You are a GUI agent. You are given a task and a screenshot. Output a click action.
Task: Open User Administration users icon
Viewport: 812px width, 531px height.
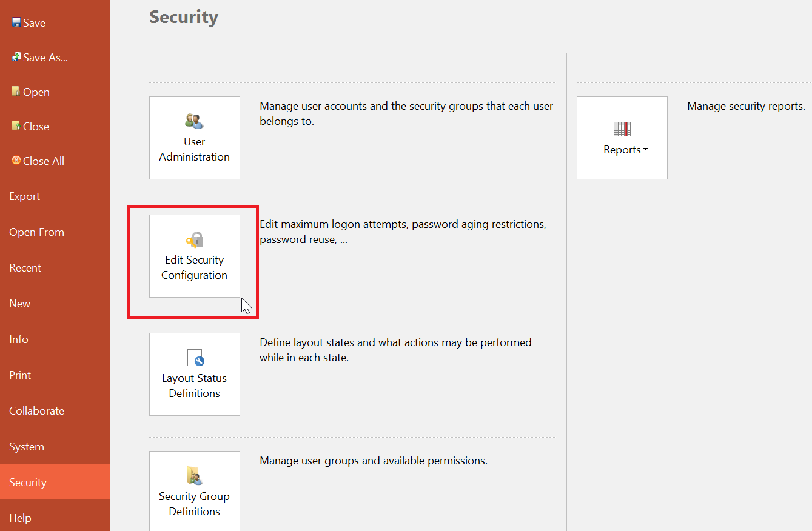coord(194,121)
